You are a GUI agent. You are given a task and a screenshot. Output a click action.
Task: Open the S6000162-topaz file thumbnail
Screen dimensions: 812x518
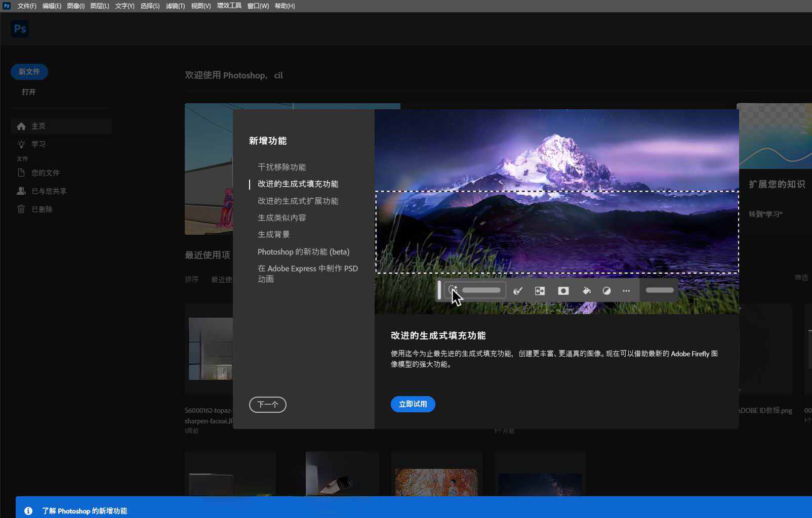coord(211,349)
